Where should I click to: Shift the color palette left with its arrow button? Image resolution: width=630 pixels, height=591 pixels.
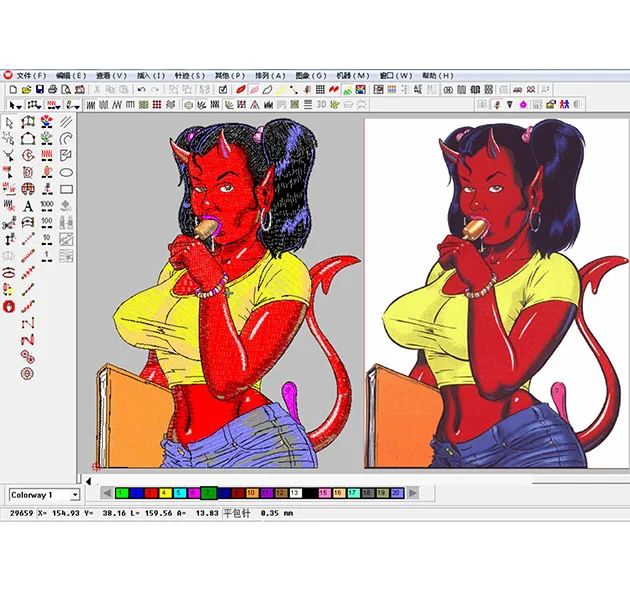click(107, 493)
